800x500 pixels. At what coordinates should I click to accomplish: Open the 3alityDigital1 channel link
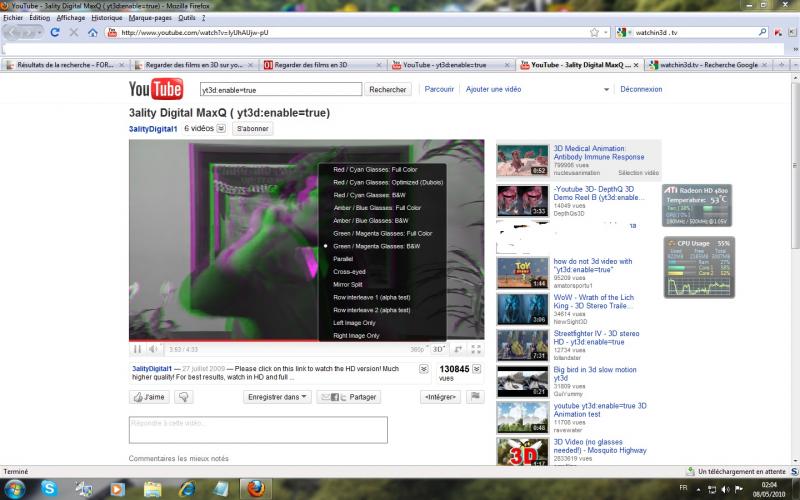[153, 129]
